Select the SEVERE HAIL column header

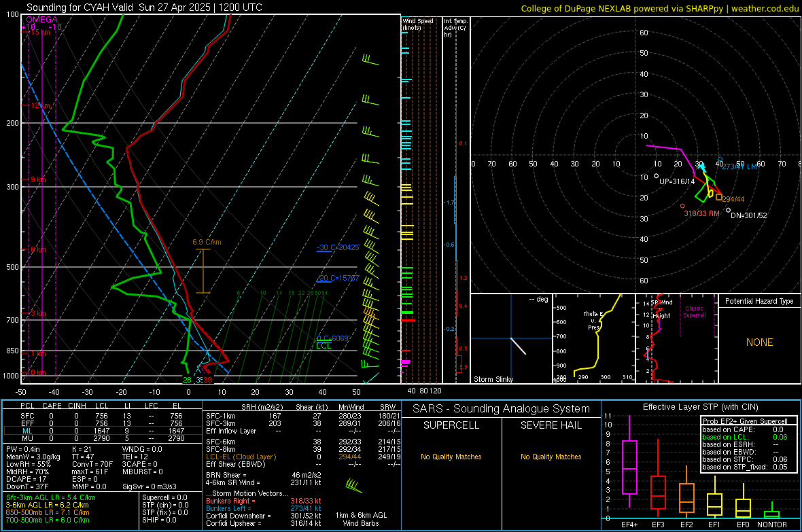(551, 425)
